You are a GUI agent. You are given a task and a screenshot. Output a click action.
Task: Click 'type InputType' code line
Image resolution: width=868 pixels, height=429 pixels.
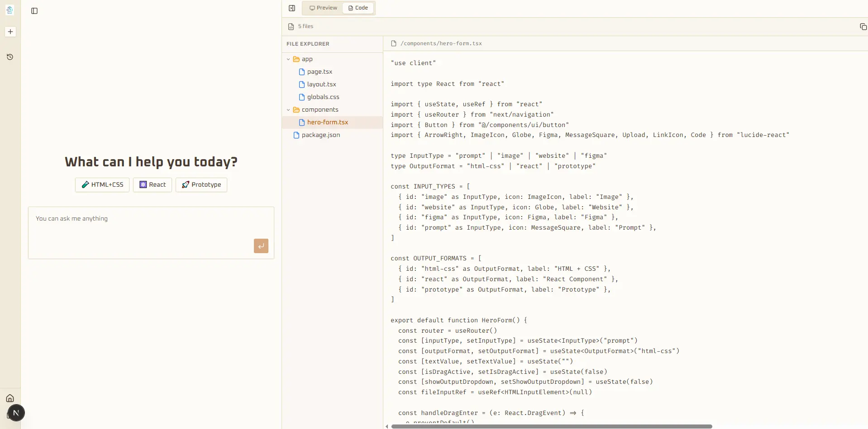click(499, 156)
